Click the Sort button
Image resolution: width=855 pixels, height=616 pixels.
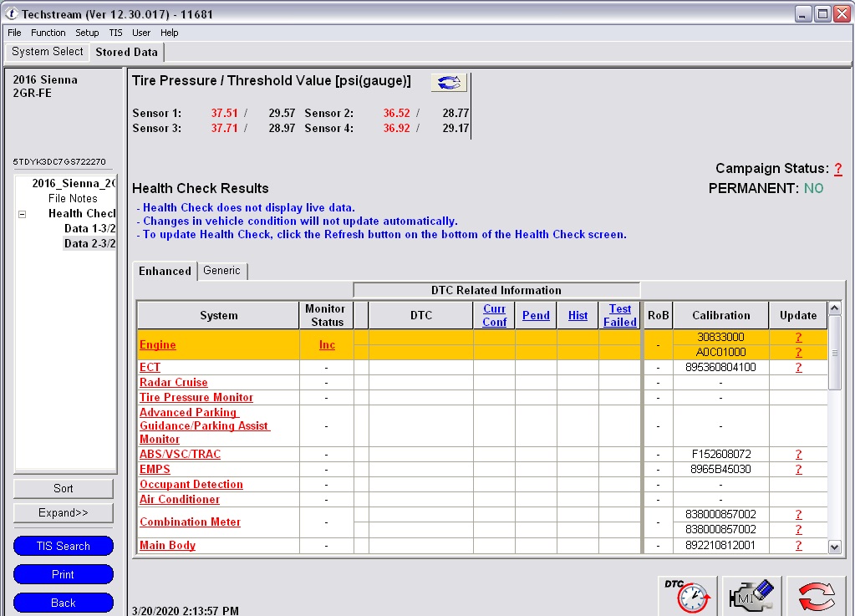coord(64,488)
